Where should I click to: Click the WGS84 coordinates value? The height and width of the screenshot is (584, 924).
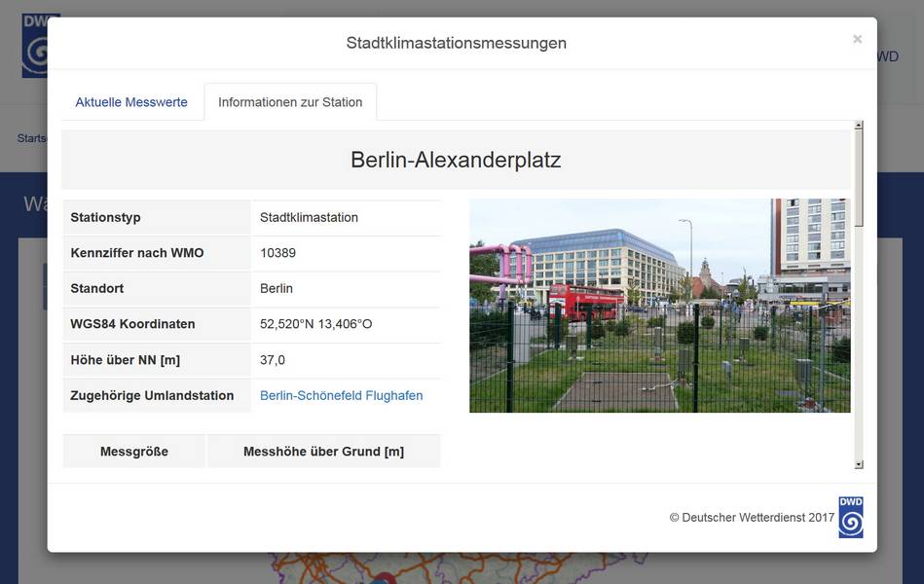tap(315, 324)
